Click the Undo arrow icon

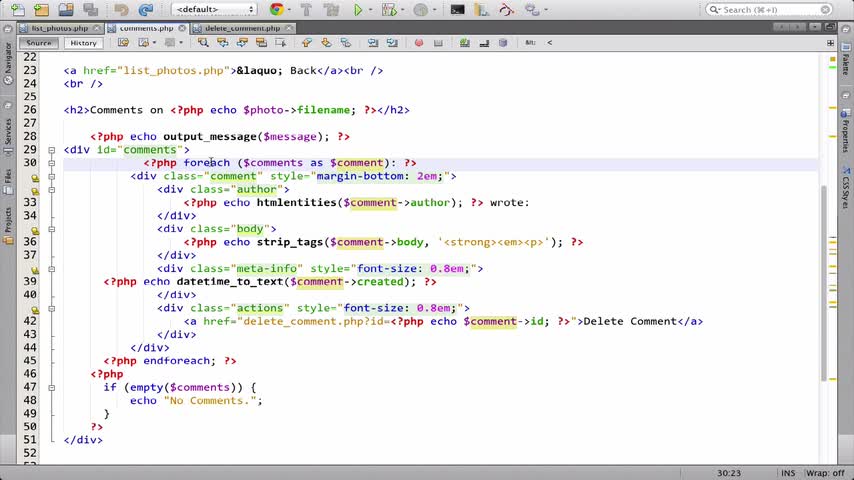pos(121,9)
